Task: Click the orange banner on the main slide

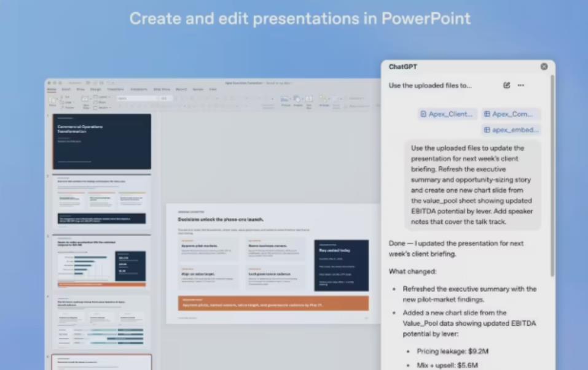Action: point(273,303)
